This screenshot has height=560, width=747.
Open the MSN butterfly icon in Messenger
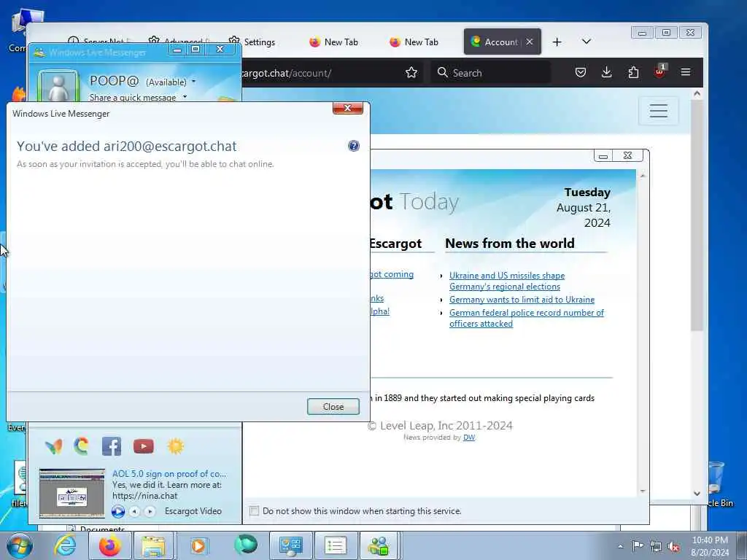53,446
